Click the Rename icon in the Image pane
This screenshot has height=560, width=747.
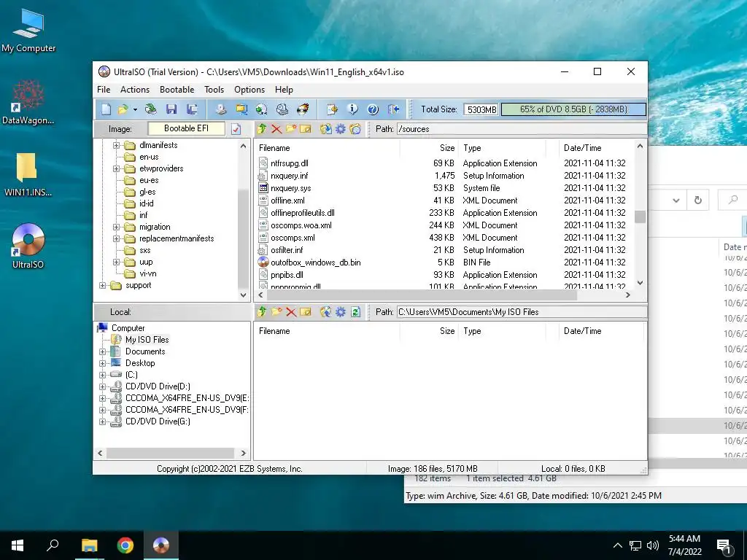306,128
